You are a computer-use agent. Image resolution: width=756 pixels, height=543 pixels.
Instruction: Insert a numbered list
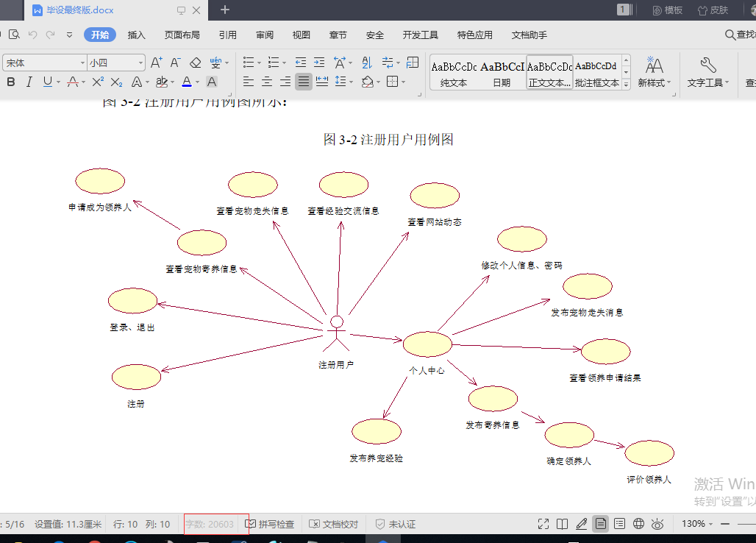tap(274, 63)
